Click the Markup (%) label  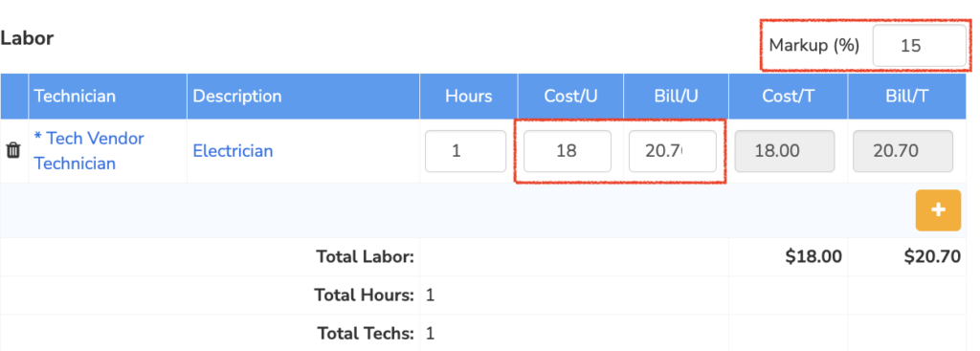[x=814, y=46]
